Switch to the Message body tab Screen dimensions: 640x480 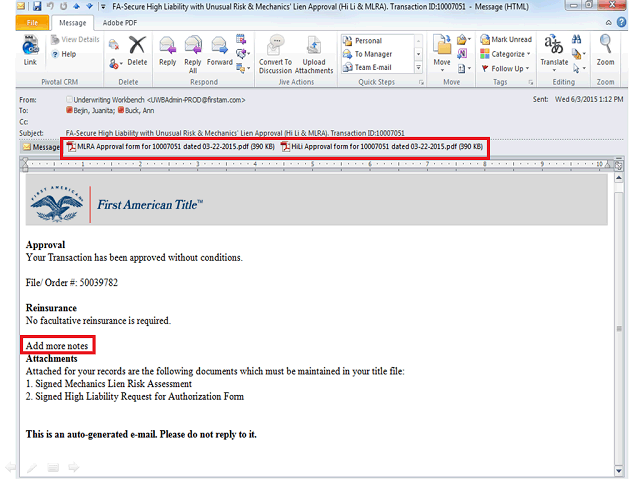click(x=40, y=147)
